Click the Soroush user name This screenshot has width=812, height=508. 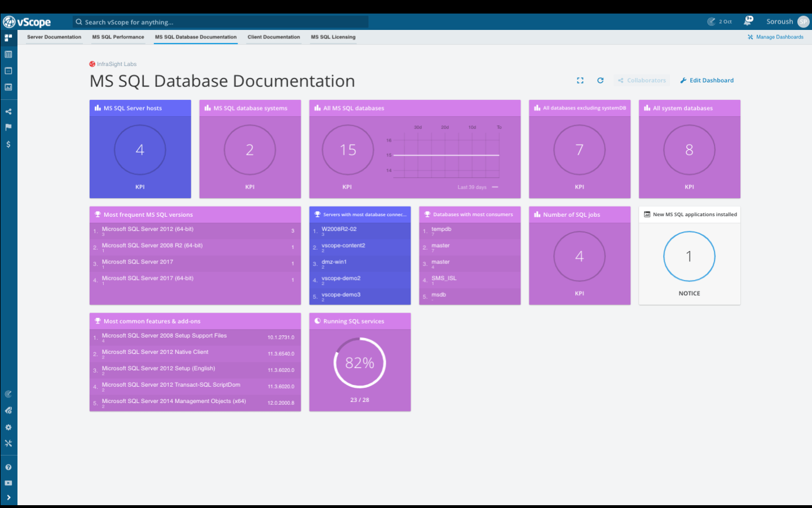[779, 21]
